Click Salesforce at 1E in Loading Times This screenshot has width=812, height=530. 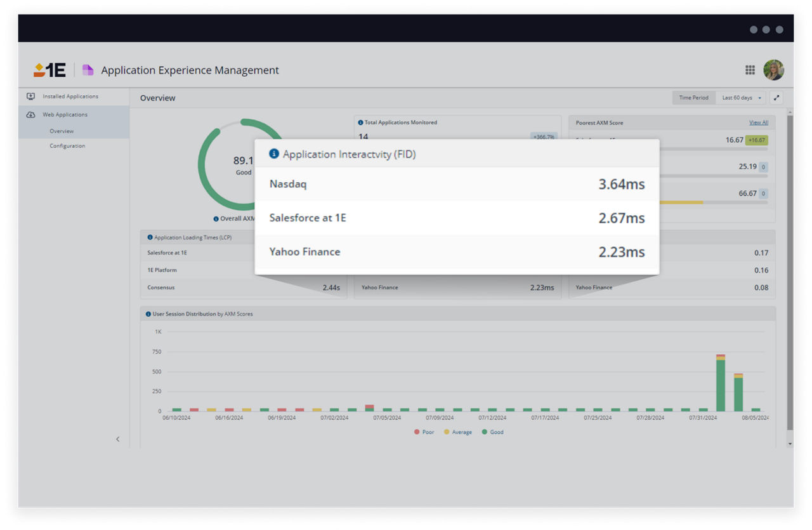point(167,253)
